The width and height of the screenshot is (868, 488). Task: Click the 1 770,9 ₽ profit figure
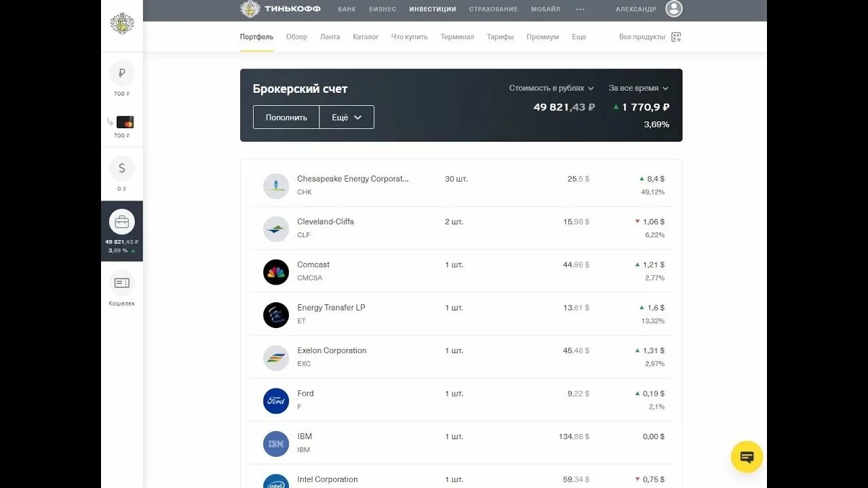tap(646, 107)
